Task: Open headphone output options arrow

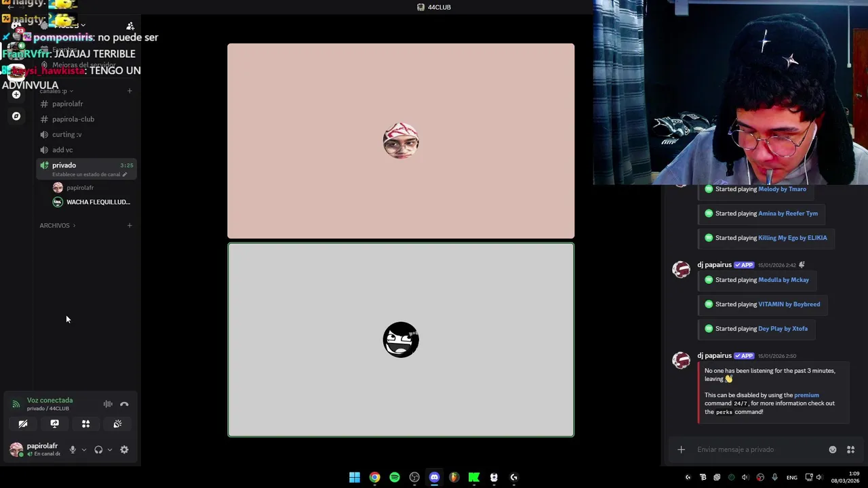Action: 110,449
